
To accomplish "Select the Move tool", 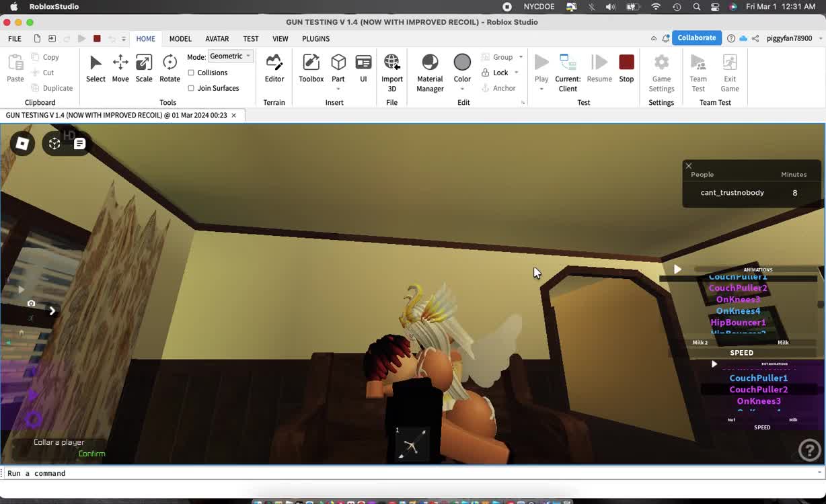I will pos(120,69).
